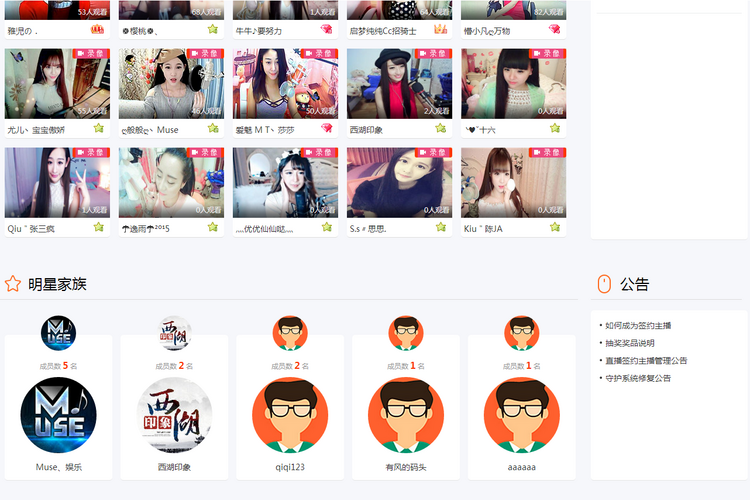
Task: Open the Qiu 张三疯 video thumbnail
Action: point(57,182)
